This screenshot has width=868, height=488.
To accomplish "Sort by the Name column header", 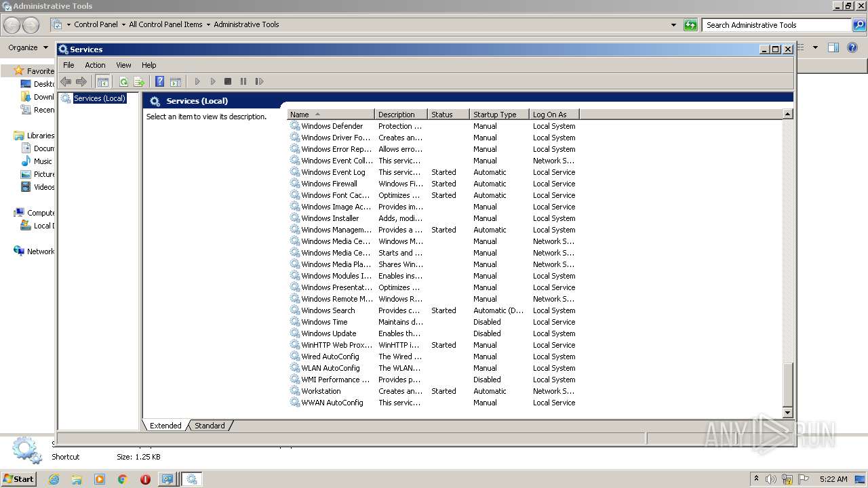I will coord(331,115).
